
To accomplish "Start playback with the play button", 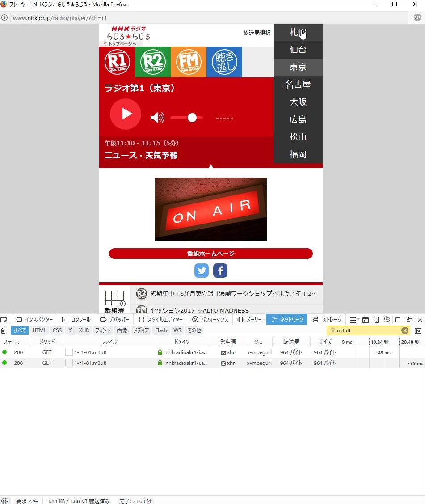I will point(126,114).
